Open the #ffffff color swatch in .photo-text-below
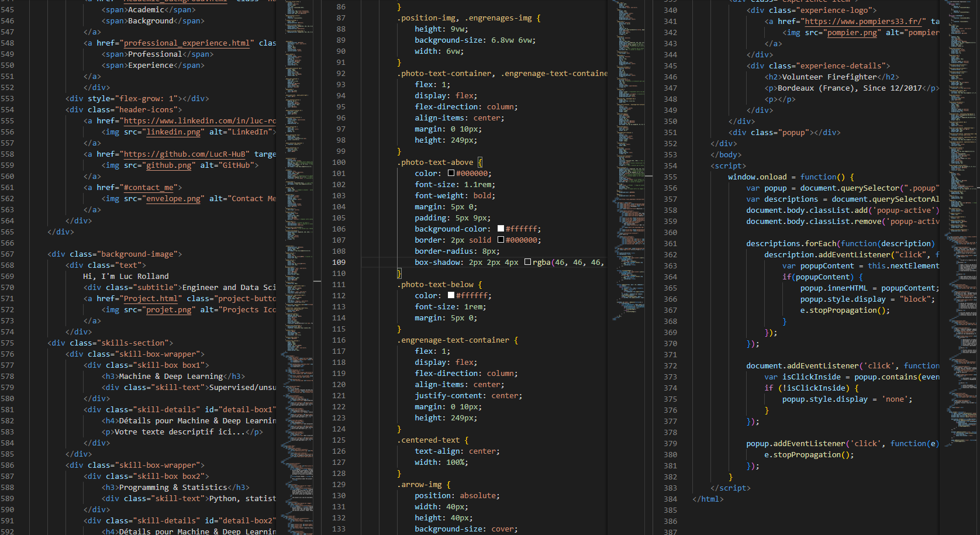The height and width of the screenshot is (535, 980). tap(451, 296)
